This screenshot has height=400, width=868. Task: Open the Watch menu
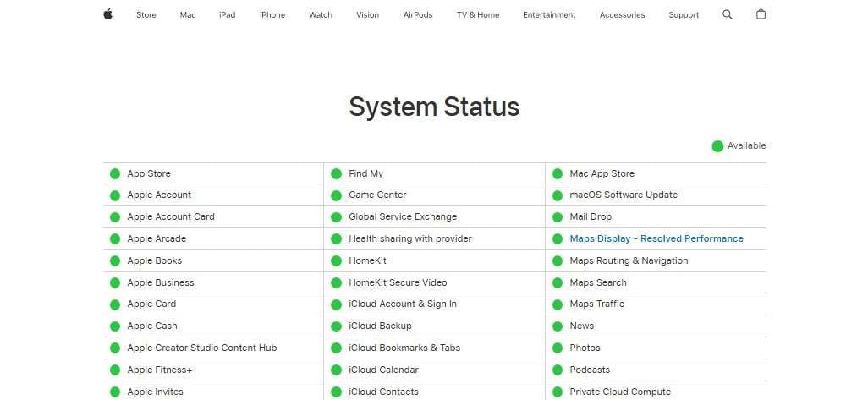(x=321, y=15)
